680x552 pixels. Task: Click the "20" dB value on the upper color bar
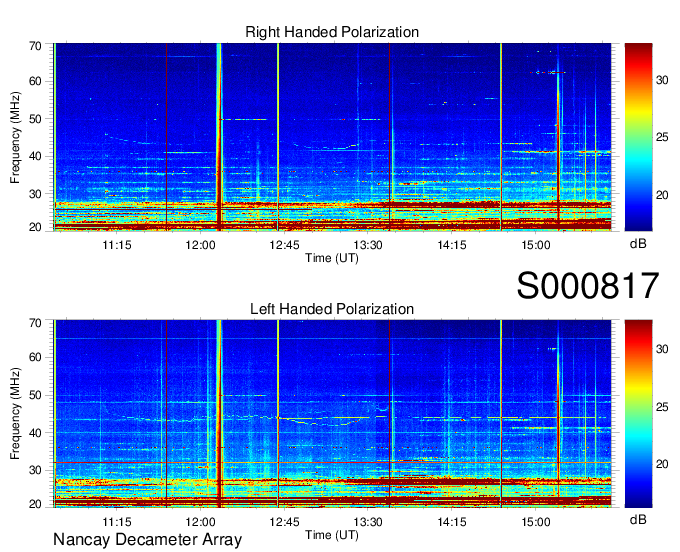pyautogui.click(x=662, y=195)
